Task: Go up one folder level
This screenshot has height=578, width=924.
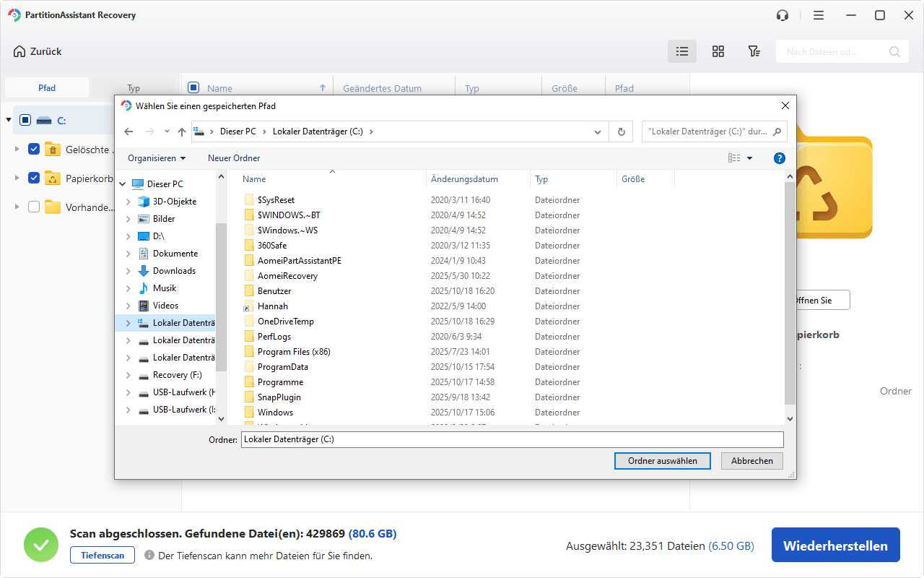Action: coord(182,131)
